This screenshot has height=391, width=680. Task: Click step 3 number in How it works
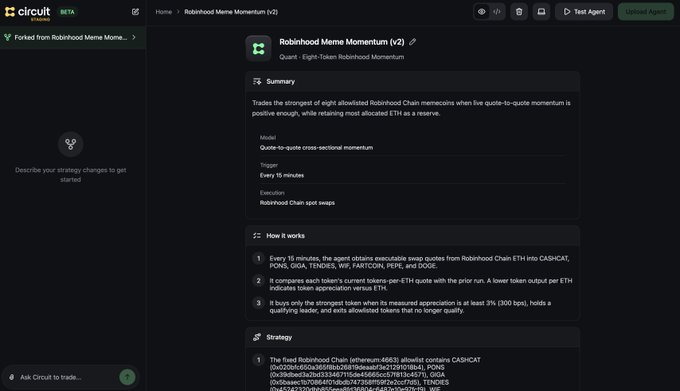258,303
